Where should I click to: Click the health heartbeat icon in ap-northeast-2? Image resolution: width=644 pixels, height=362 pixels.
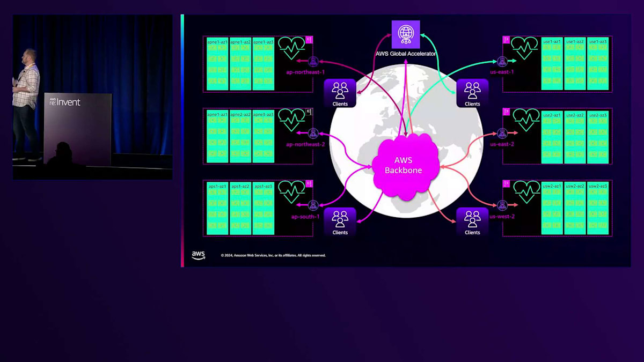click(x=291, y=120)
